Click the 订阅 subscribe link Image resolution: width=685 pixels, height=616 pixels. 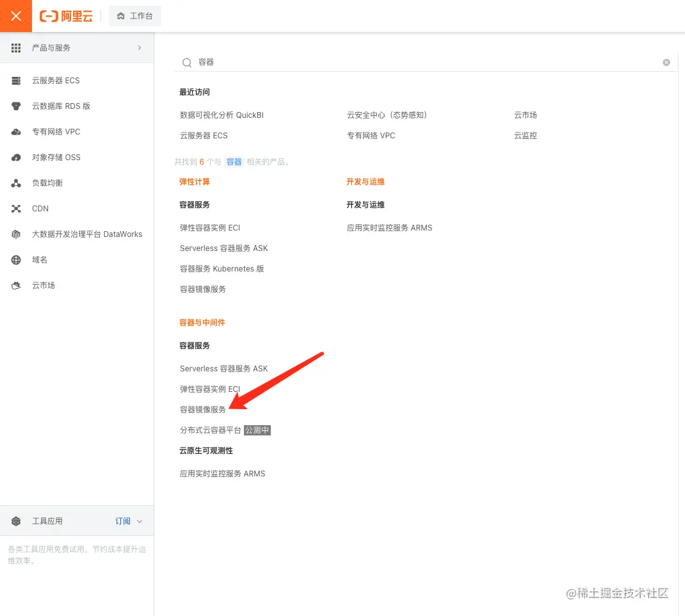(123, 521)
